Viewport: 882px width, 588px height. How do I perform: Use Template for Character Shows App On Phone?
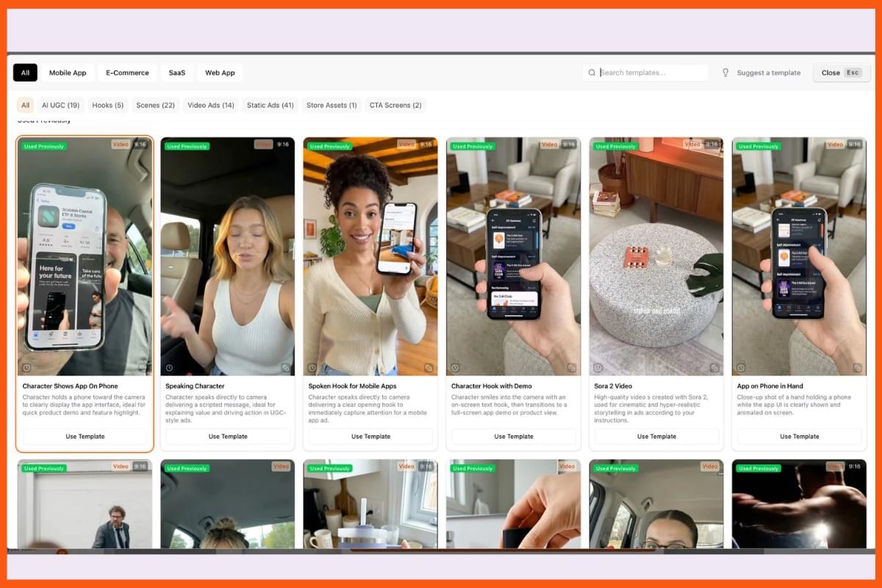click(85, 437)
